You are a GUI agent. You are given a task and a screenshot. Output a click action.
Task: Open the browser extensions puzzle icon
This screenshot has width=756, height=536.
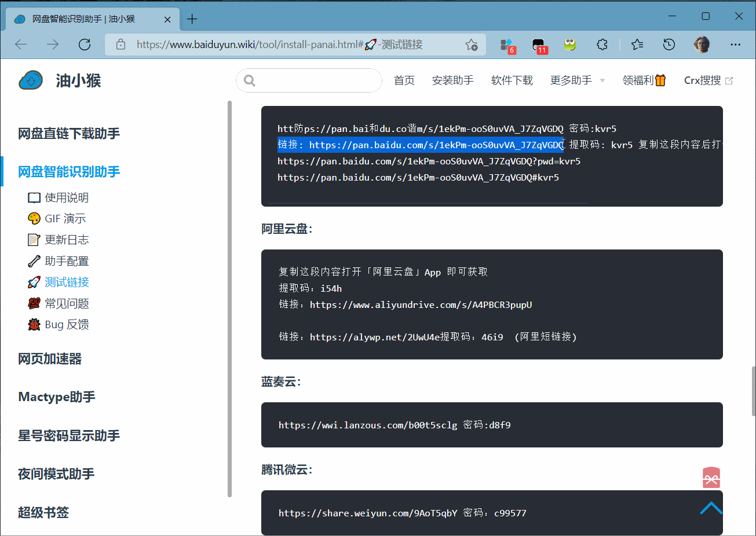602,45
